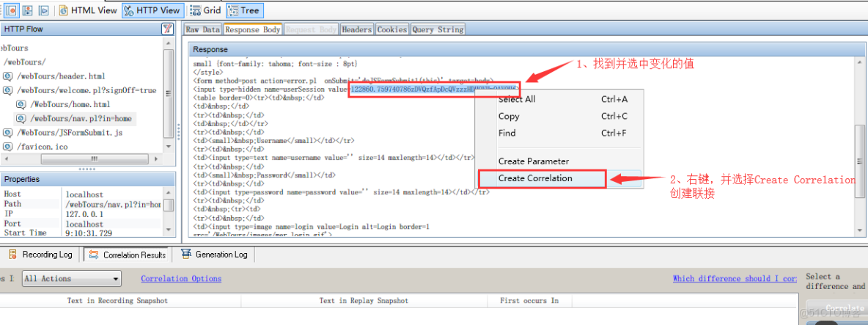
Task: Choose Select All from context menu
Action: pyautogui.click(x=559, y=100)
